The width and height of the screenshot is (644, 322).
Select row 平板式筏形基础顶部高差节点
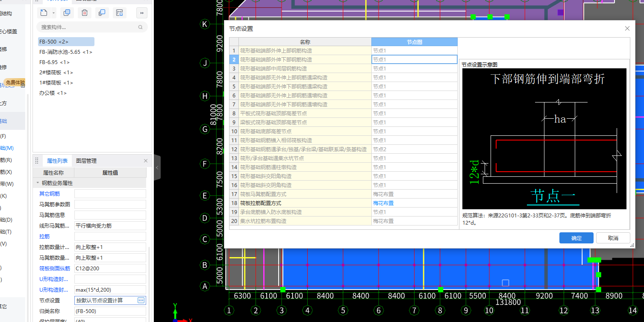(x=305, y=113)
